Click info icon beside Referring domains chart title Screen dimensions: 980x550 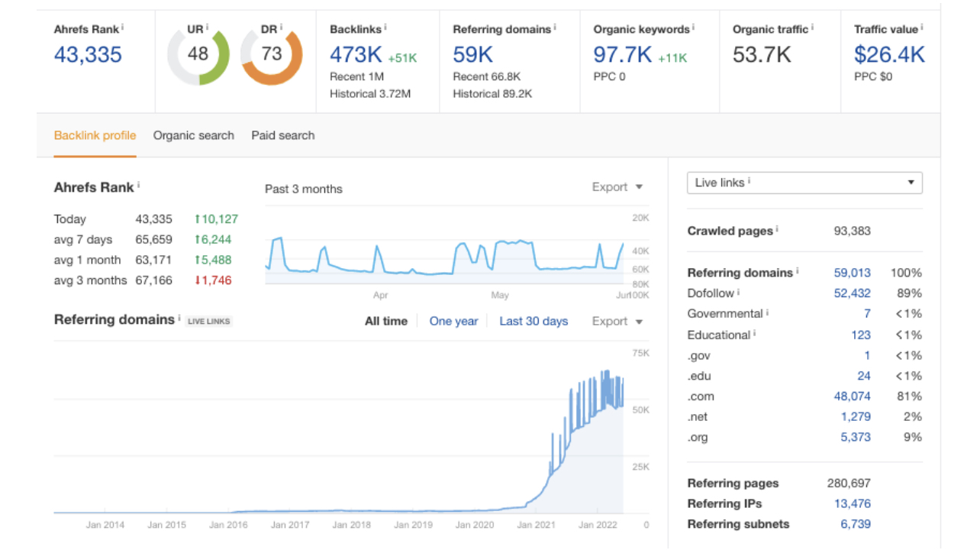(180, 318)
